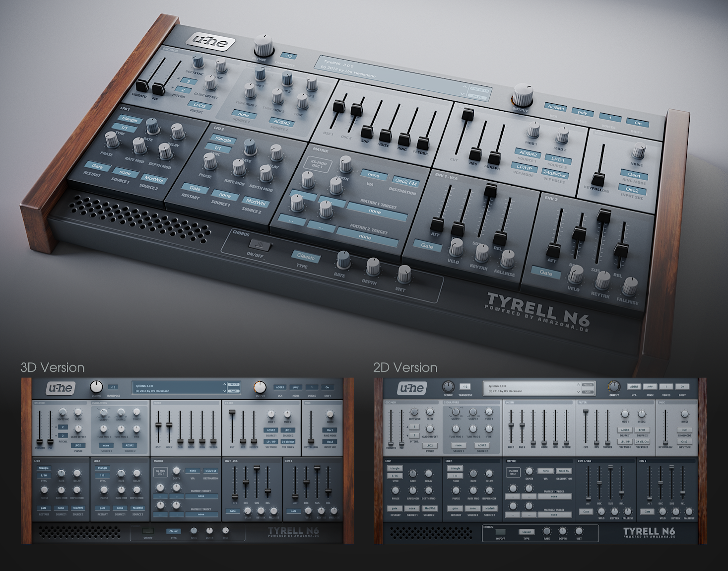Click pitchbend up triangle in 2D Version
728x571 pixels.
(407, 427)
